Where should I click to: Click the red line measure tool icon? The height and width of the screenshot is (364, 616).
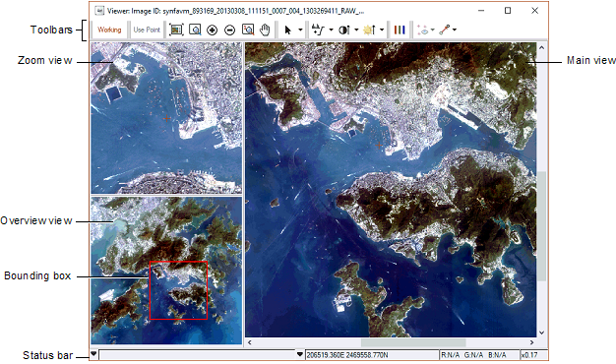[x=445, y=30]
